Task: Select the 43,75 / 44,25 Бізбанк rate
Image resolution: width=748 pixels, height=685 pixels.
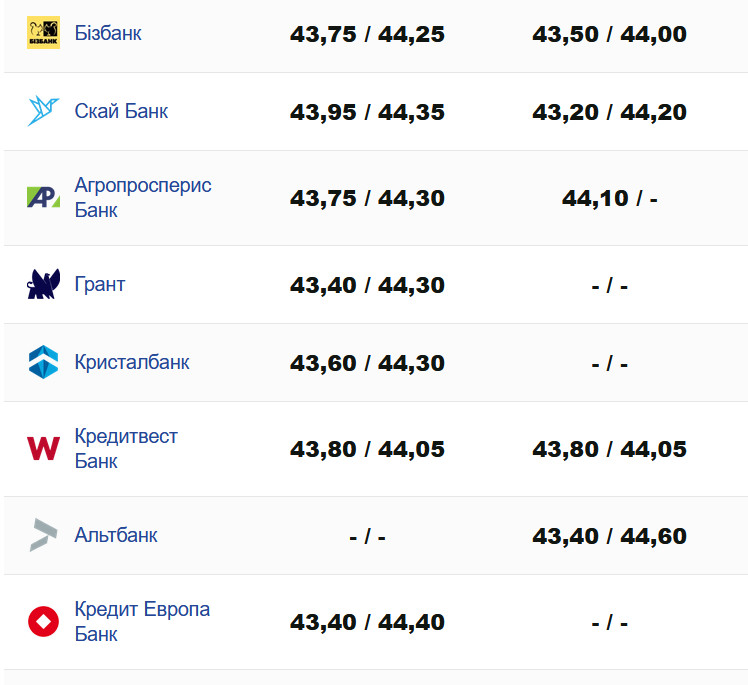Action: click(367, 34)
